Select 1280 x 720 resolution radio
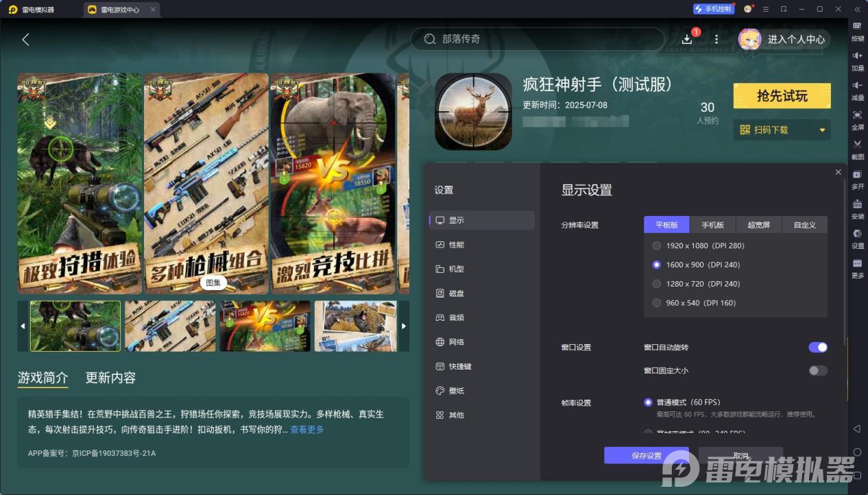 pos(657,284)
